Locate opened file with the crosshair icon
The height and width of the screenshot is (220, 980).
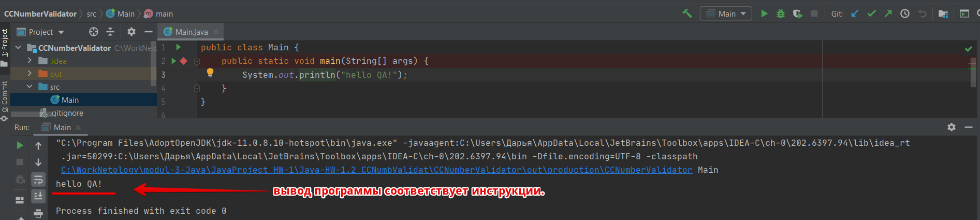click(94, 32)
